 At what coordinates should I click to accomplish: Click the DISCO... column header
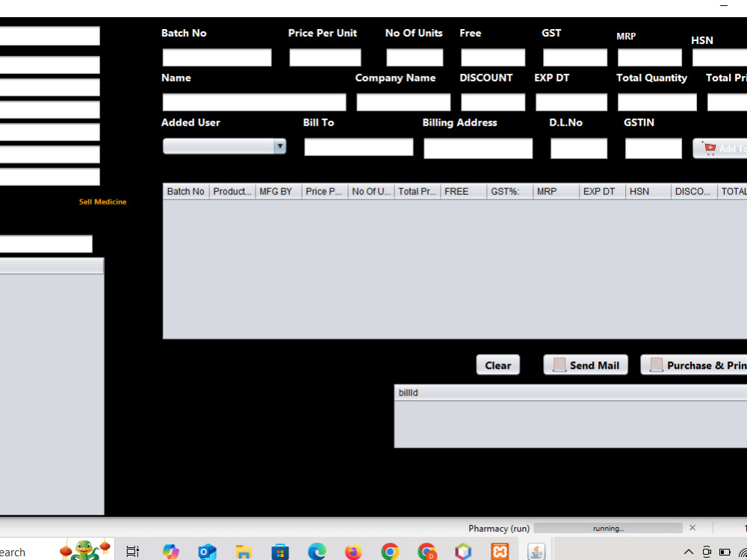click(x=694, y=191)
